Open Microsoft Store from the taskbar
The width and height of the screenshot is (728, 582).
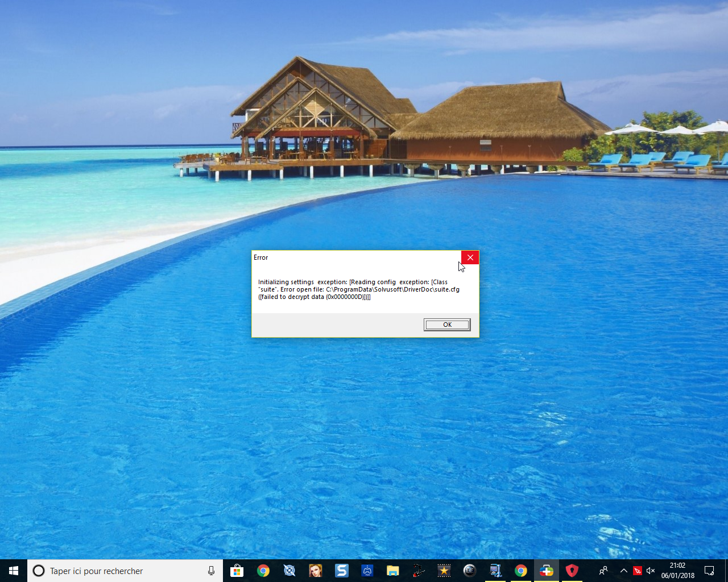(x=237, y=571)
